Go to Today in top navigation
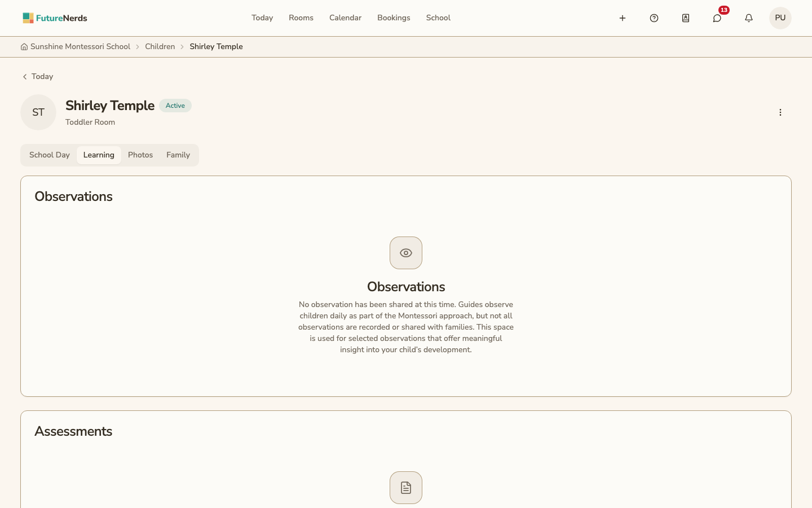Image resolution: width=812 pixels, height=508 pixels. click(262, 18)
